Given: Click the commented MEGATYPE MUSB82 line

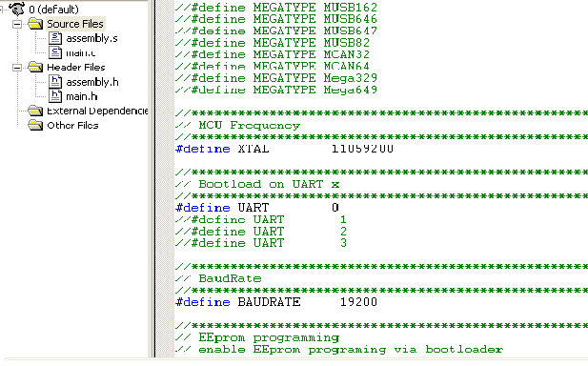Looking at the screenshot, I should pyautogui.click(x=273, y=42).
